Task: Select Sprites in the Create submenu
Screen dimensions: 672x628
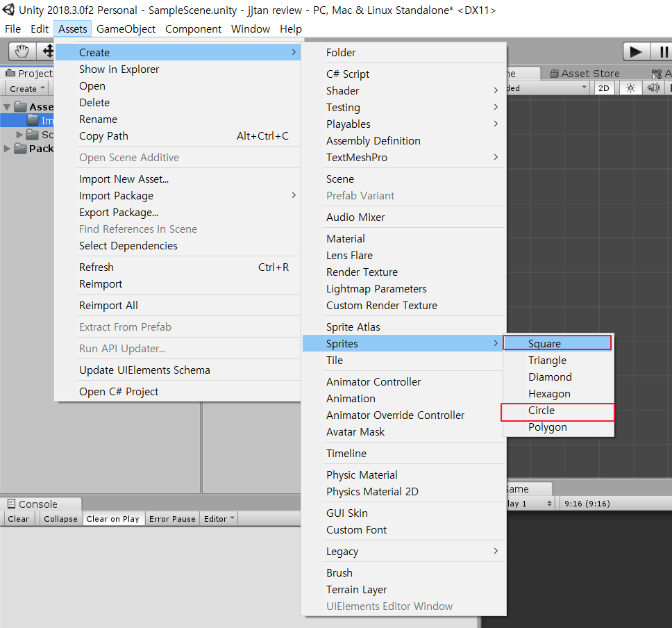Action: click(403, 344)
